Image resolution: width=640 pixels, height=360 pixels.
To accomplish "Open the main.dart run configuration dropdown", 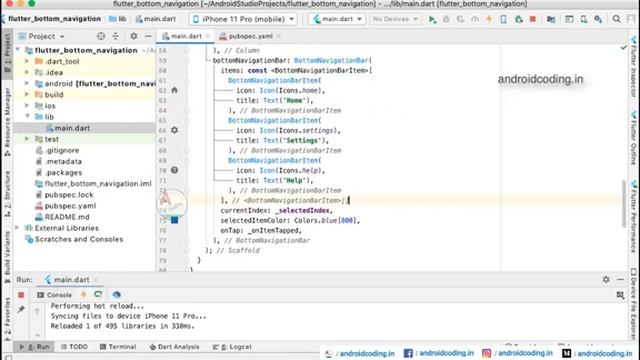I will pyautogui.click(x=338, y=19).
